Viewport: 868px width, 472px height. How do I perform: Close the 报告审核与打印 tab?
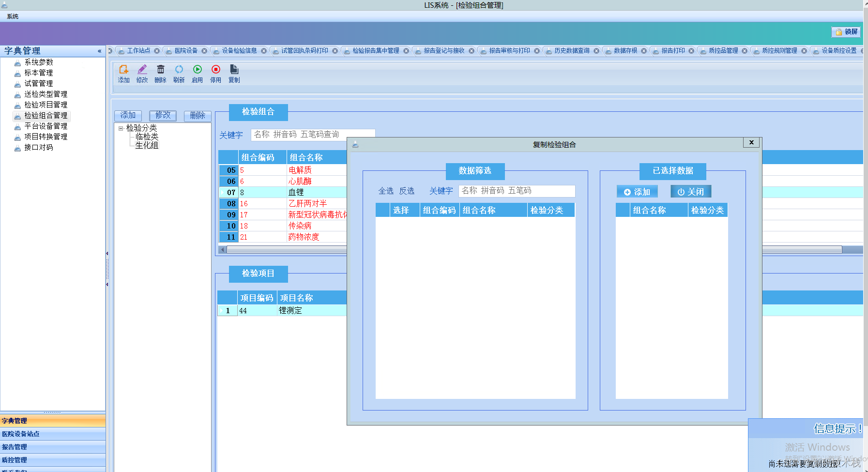coord(537,51)
